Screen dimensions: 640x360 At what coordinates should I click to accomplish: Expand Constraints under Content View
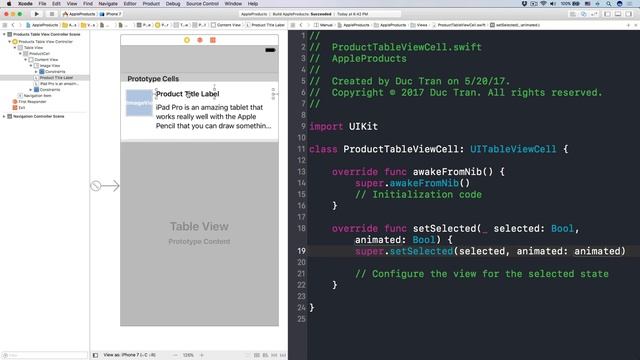tap(31, 89)
